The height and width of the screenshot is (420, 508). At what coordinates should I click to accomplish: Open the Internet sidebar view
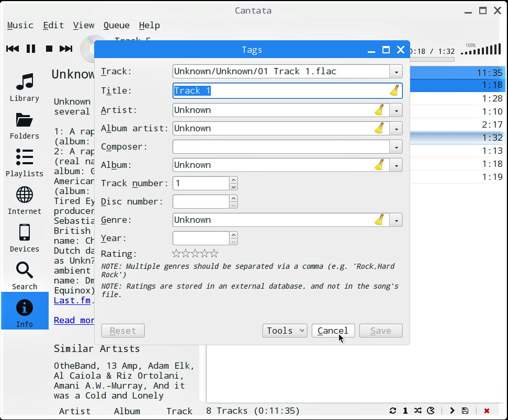tap(25, 200)
